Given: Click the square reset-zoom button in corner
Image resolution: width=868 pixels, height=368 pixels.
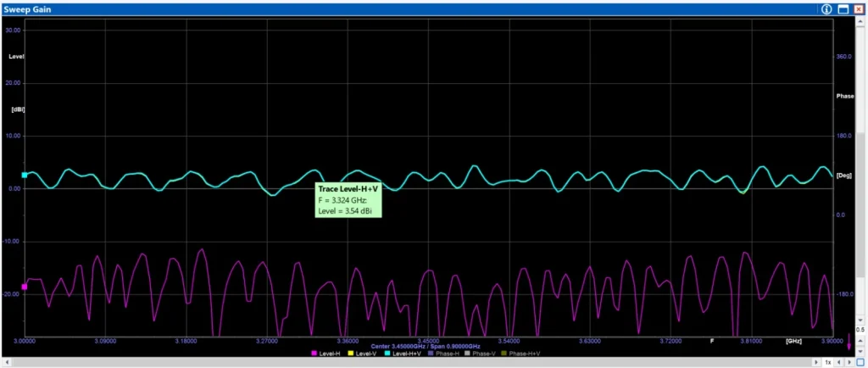Looking at the screenshot, I should 860,362.
